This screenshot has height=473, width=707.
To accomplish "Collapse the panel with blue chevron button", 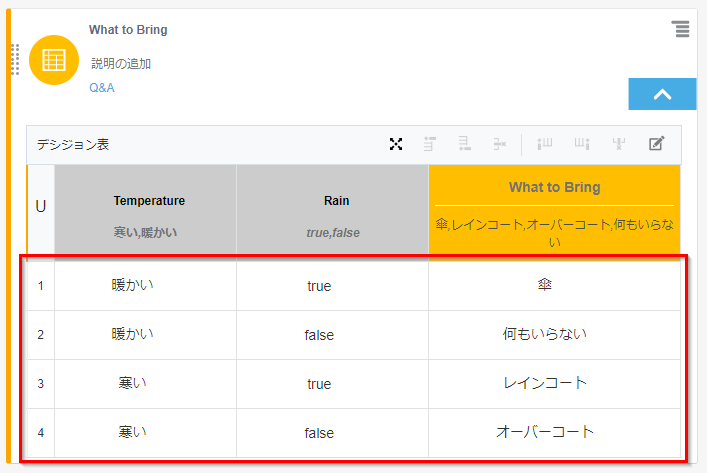I will 661,94.
